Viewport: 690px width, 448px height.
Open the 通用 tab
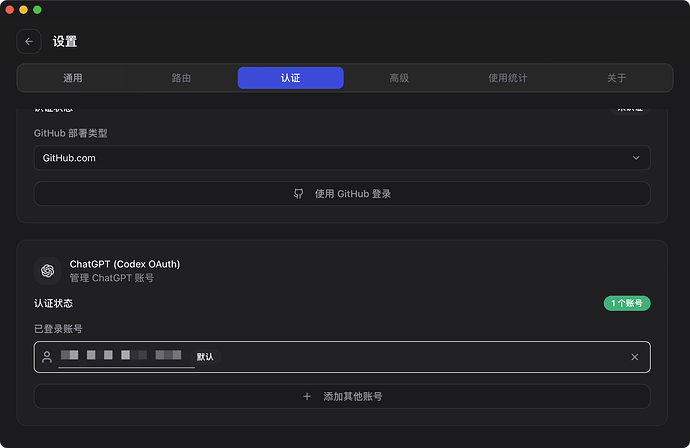[73, 78]
